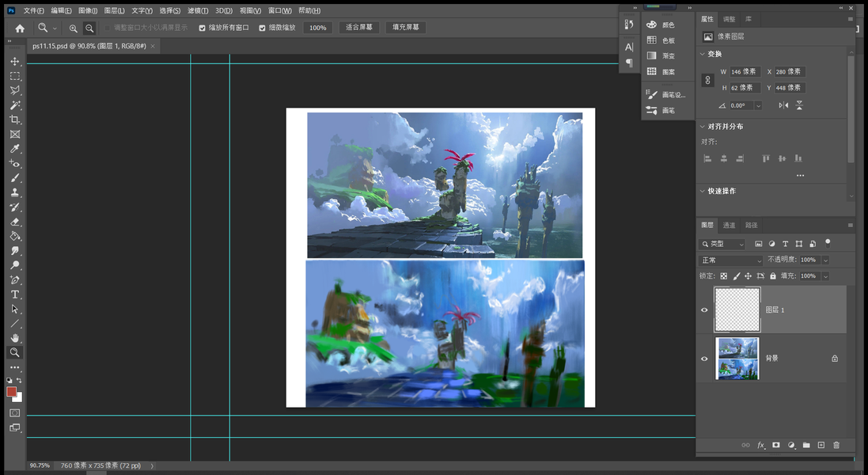Viewport: 868px width, 475px height.
Task: Select the Zoom tool in the toolbox
Action: coord(15,352)
